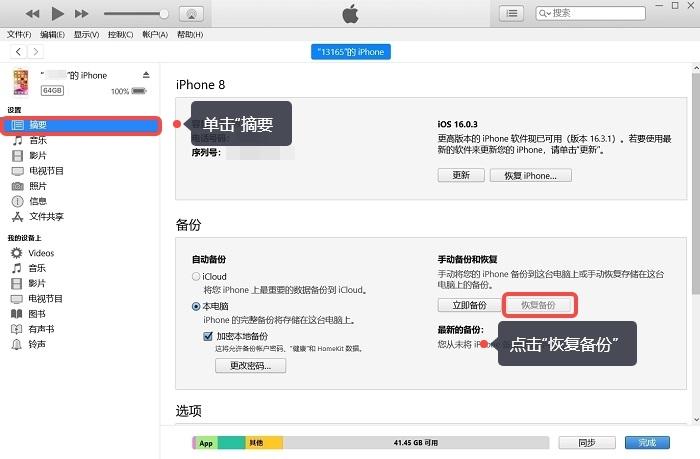700x459 pixels.
Task: Click the 立即备份 button
Action: pos(470,305)
